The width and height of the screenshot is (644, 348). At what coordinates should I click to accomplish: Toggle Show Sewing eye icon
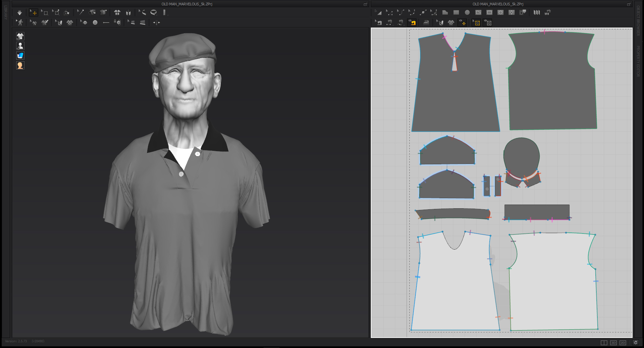[412, 23]
